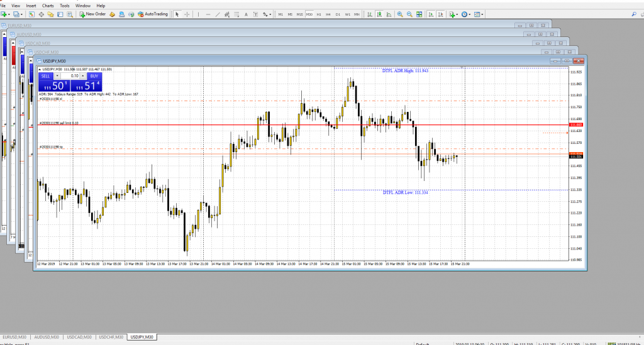The image size is (644, 345).
Task: Open the Data Window crosshair-circle icon
Action: pos(41,14)
